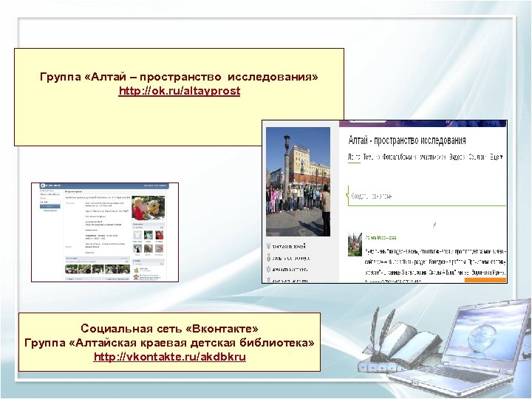Open the Участники tab in Odnoklassniki group
This screenshot has width=532, height=399.
pos(431,157)
